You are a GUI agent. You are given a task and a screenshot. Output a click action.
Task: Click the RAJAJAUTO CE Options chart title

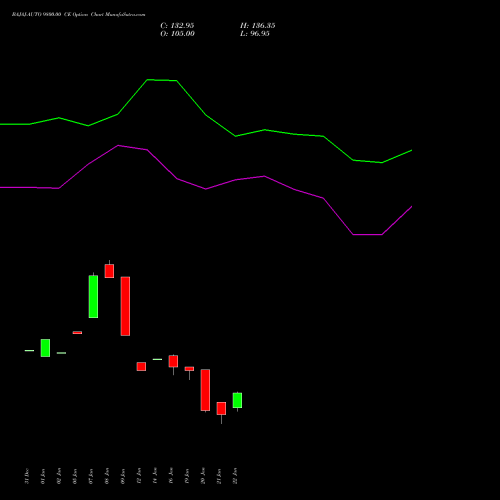pos(78,14)
